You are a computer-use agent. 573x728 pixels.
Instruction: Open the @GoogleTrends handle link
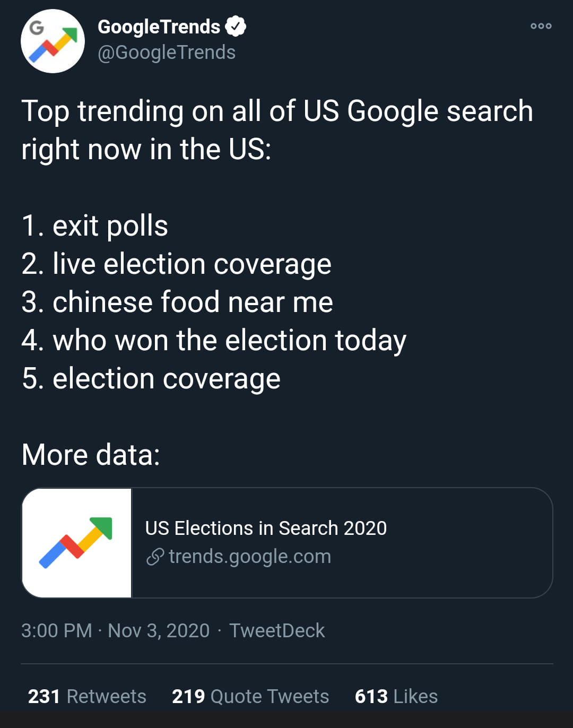[x=167, y=53]
